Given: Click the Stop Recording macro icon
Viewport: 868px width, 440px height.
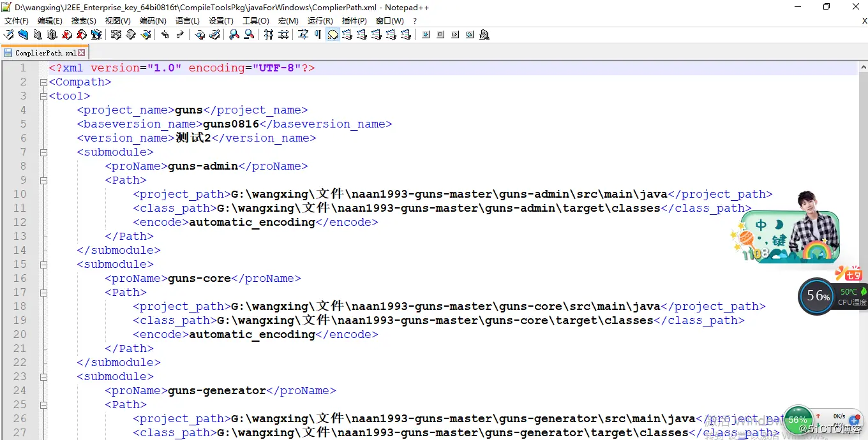Looking at the screenshot, I should (x=440, y=34).
